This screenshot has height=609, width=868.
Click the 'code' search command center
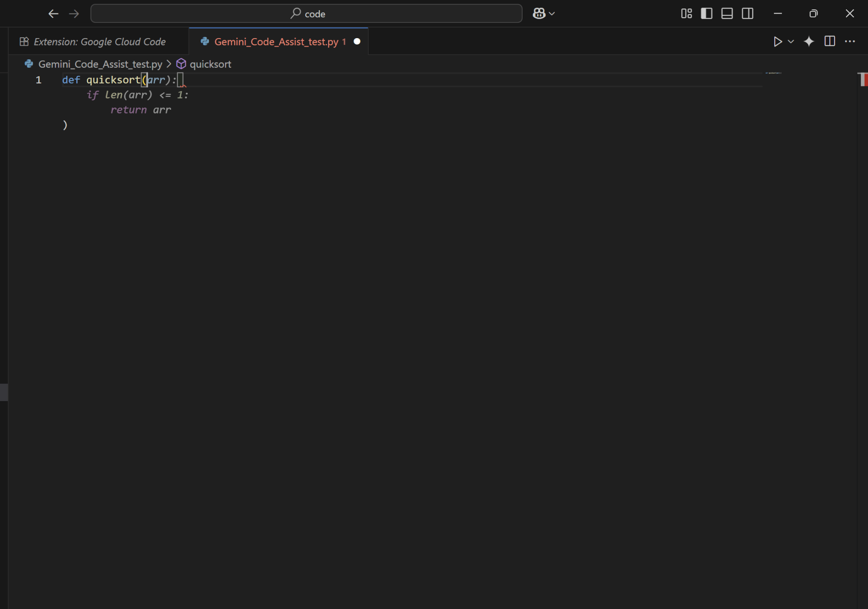click(x=306, y=14)
